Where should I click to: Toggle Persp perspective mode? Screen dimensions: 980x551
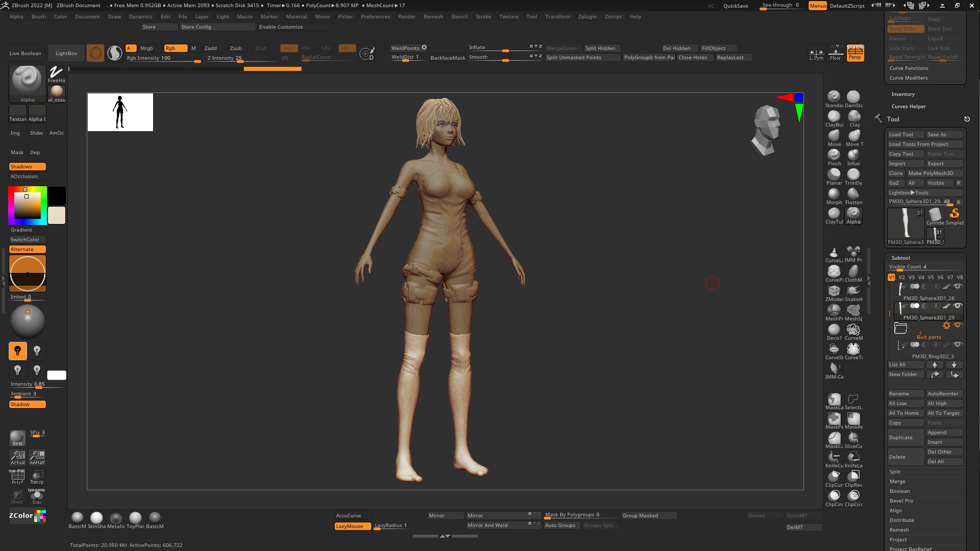(x=855, y=53)
